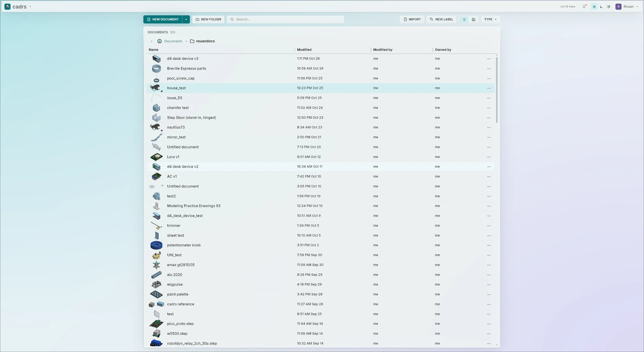Click the New Document button
The width and height of the screenshot is (644, 352).
click(163, 19)
